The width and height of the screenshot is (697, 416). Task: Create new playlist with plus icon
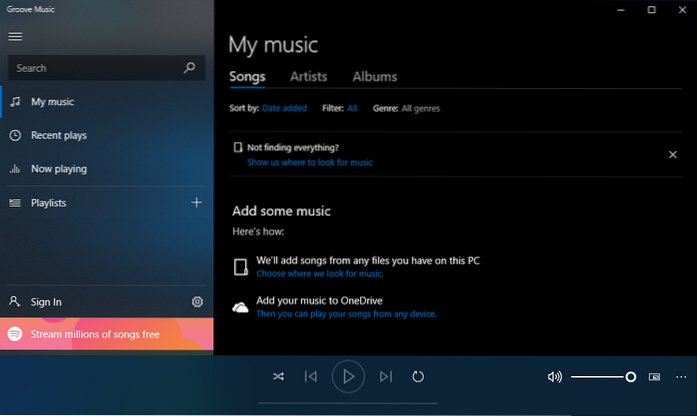[x=196, y=203]
